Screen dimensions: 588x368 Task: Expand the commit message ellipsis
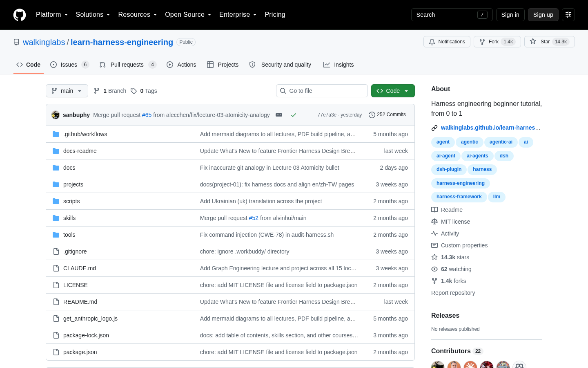click(x=279, y=115)
